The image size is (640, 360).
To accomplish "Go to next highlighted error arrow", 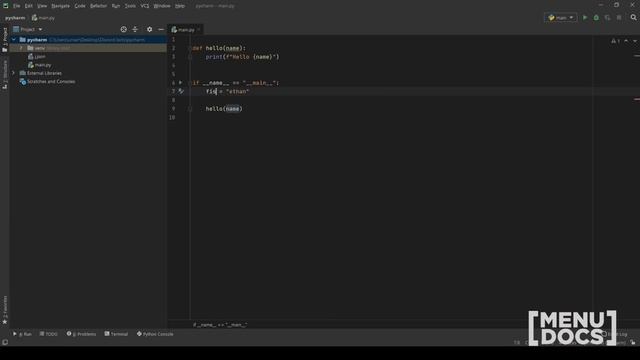I will [635, 41].
